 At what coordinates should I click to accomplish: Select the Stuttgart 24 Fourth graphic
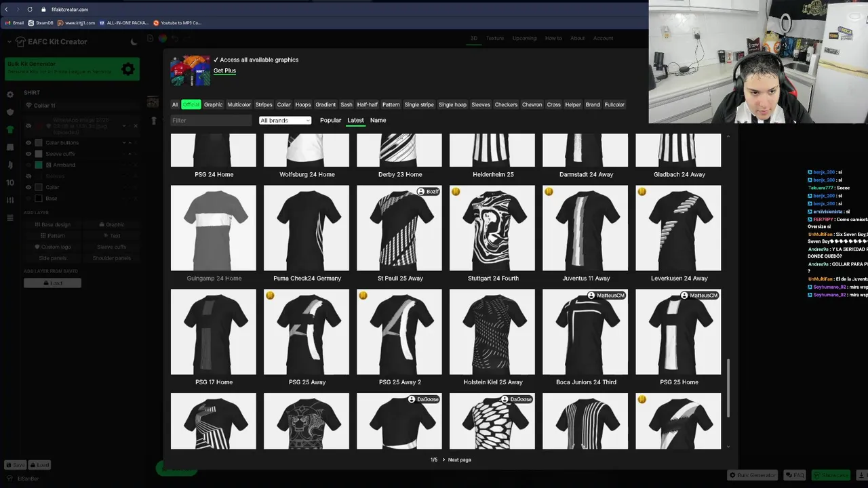point(492,228)
